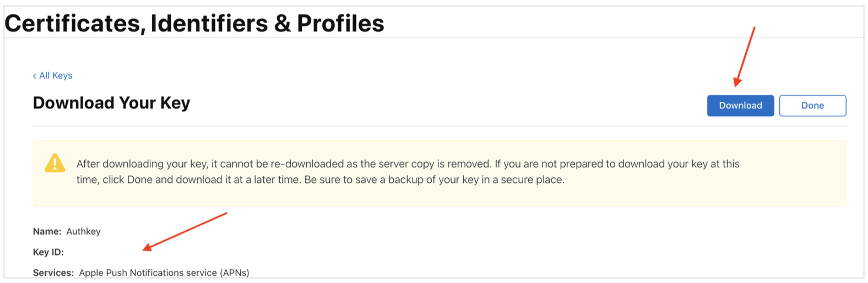The height and width of the screenshot is (283, 868).
Task: Click the Services: label
Action: tap(53, 273)
